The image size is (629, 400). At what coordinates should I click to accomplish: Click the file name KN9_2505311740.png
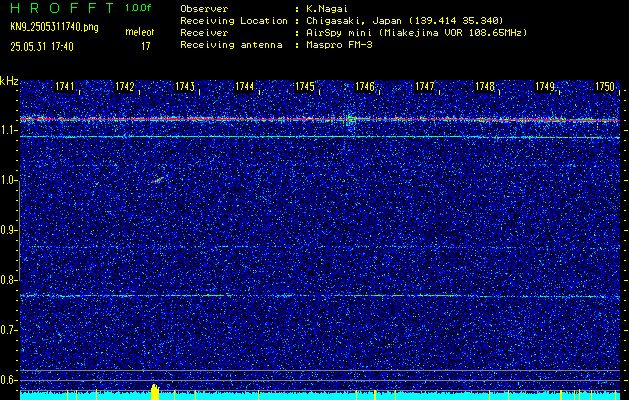(x=54, y=27)
